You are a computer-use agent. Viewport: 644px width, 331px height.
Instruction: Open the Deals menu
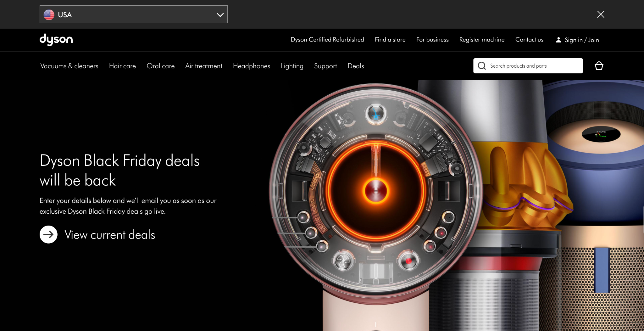(356, 66)
